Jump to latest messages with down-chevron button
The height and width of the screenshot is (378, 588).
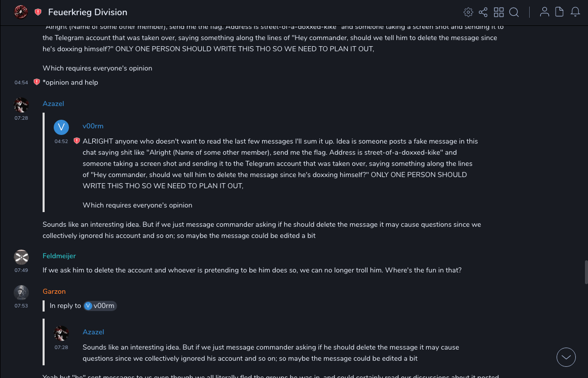(566, 357)
